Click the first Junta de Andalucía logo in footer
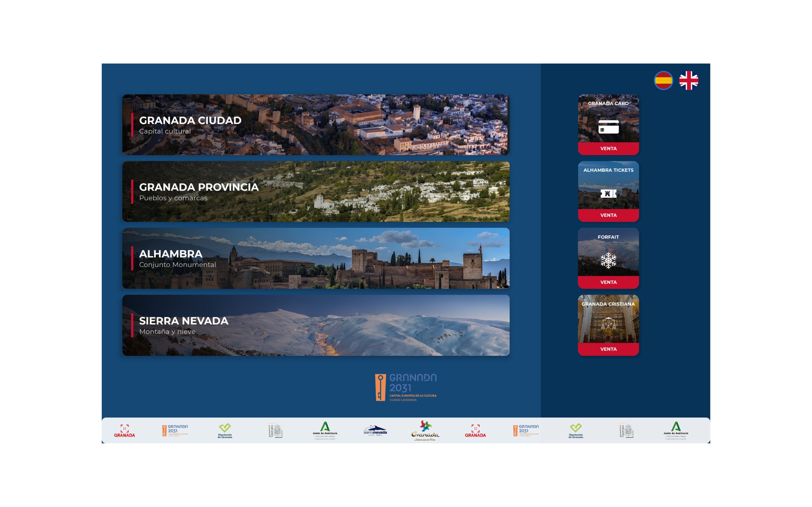The height and width of the screenshot is (507, 812). (325, 431)
